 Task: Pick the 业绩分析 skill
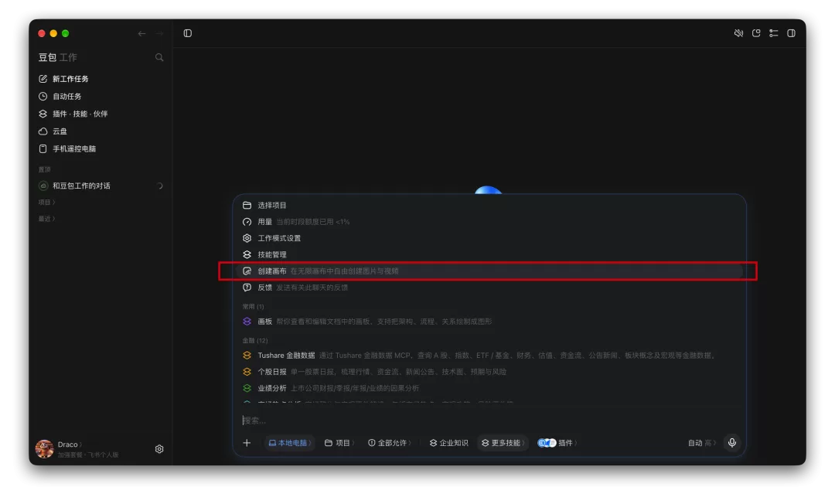(489, 389)
